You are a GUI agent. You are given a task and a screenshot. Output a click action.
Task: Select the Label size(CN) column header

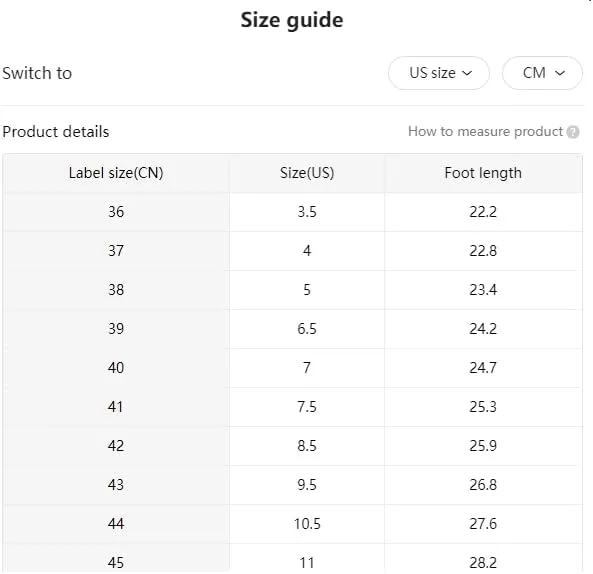[116, 173]
